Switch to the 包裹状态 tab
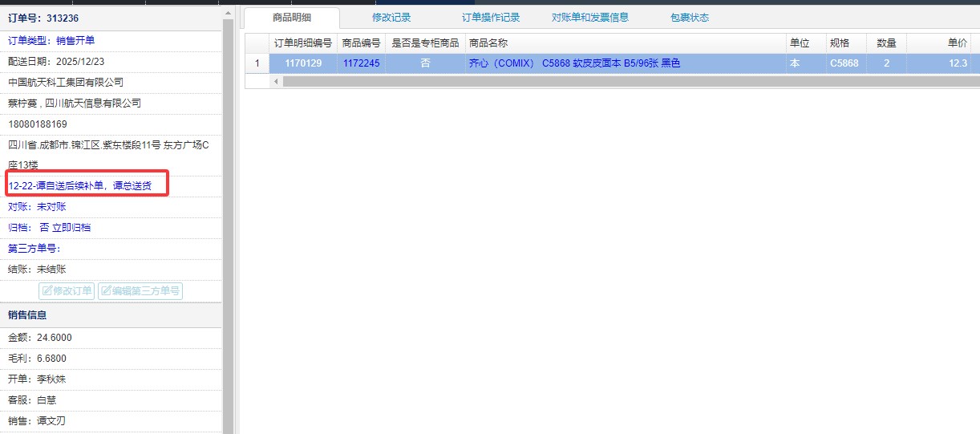 pos(690,18)
